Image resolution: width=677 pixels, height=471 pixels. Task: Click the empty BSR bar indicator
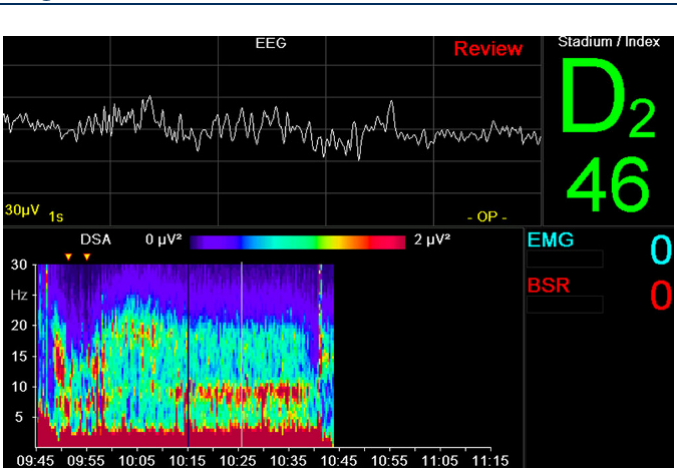[x=565, y=304]
